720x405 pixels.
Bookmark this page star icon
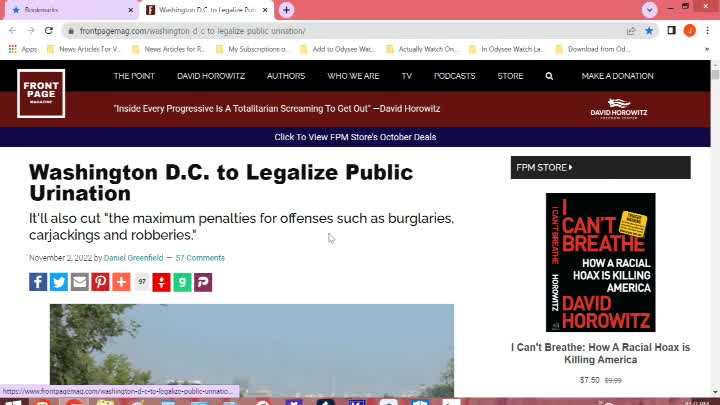click(649, 31)
